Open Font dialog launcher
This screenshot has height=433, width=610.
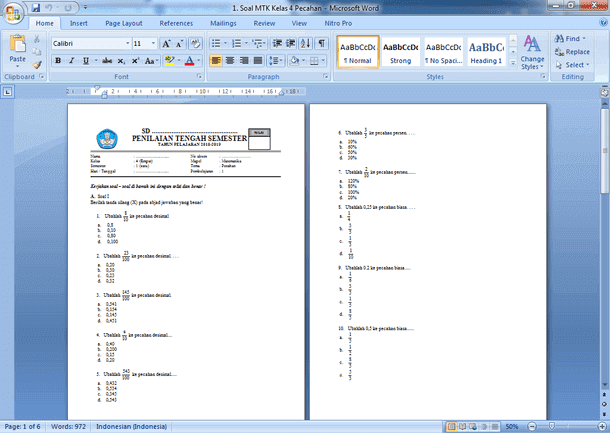pyautogui.click(x=199, y=77)
